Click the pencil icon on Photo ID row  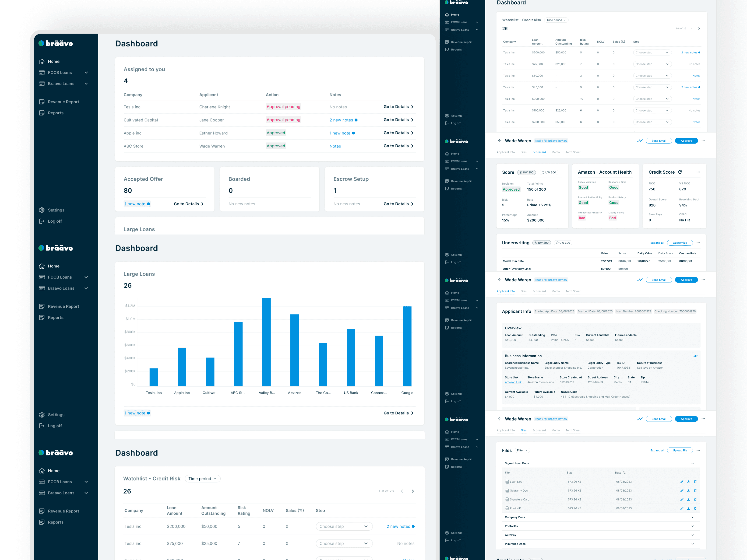[682, 508]
